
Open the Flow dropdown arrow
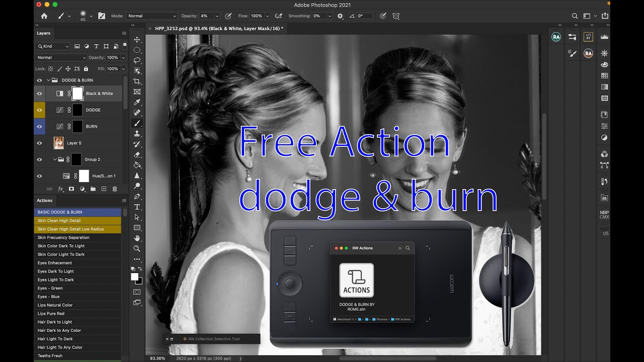point(266,16)
